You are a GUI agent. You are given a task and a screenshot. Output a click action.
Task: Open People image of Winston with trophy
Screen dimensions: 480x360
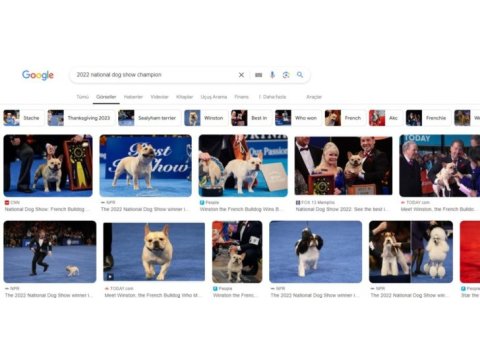coord(243,166)
